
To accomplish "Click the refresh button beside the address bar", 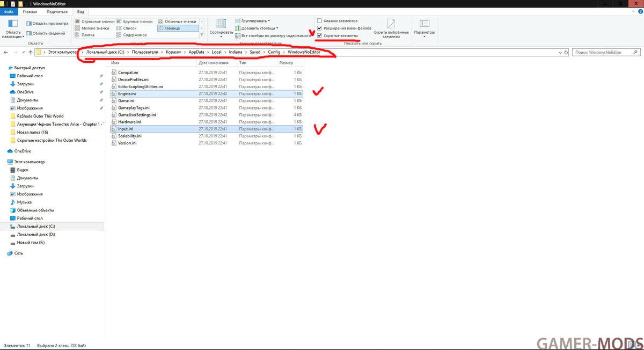I will coord(567,53).
